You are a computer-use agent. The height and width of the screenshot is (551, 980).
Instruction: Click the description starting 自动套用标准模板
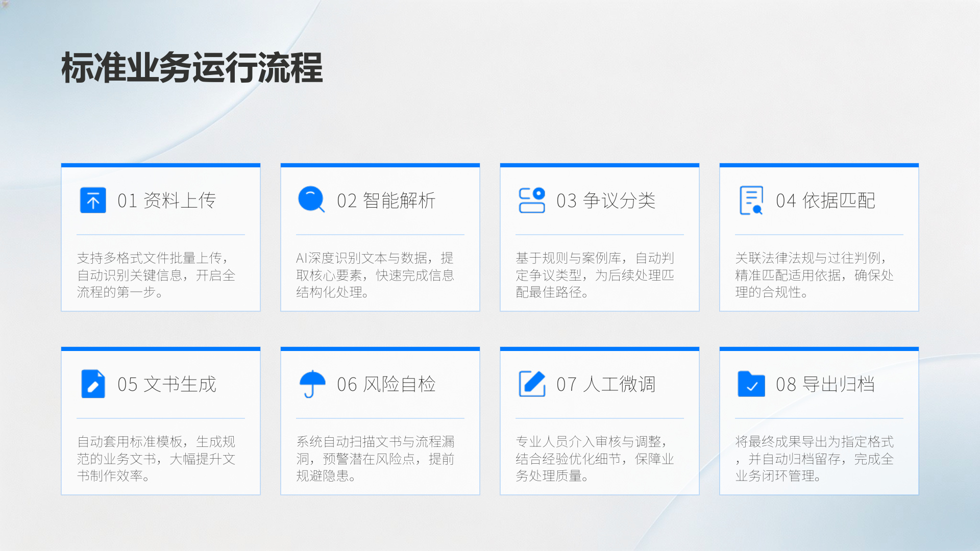(156, 459)
